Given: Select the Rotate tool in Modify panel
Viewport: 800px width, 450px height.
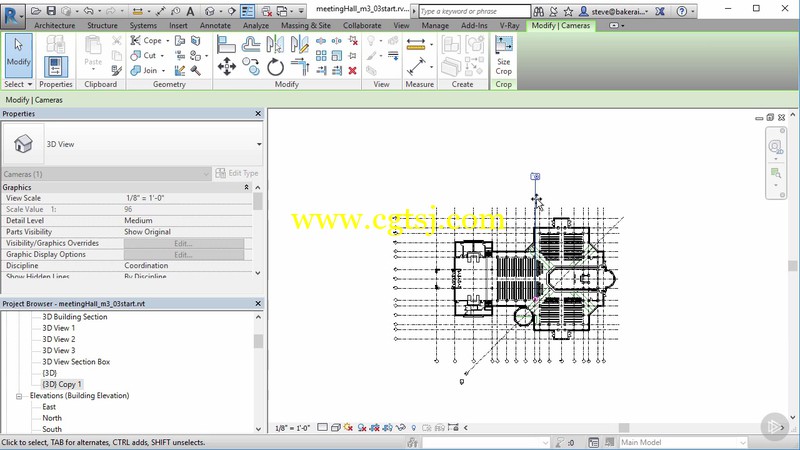Looking at the screenshot, I should 276,67.
